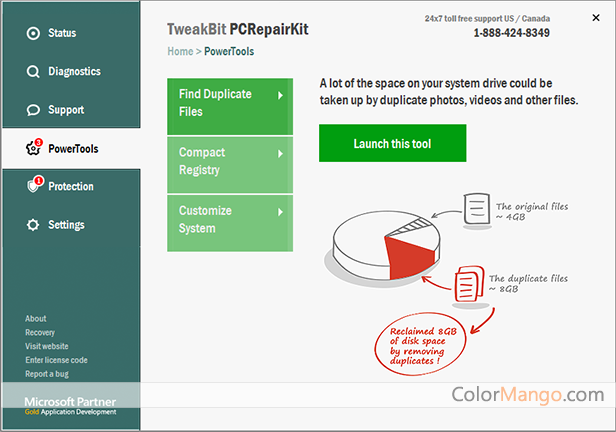This screenshot has width=616, height=432.
Task: Close the PCRepairKit window
Action: pos(596,18)
